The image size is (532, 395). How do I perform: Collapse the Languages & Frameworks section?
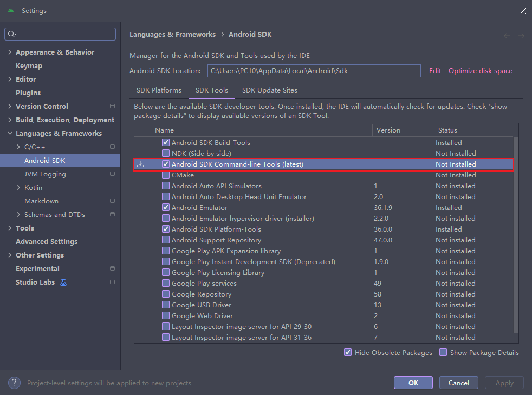(x=10, y=134)
